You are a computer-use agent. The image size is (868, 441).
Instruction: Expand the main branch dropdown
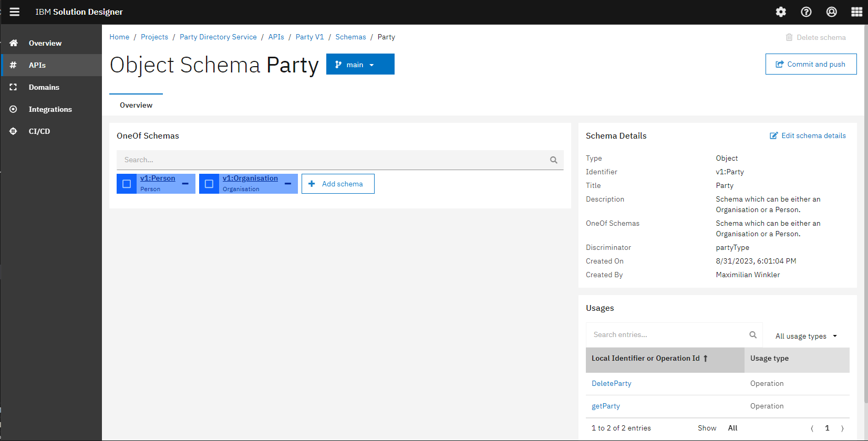click(360, 65)
